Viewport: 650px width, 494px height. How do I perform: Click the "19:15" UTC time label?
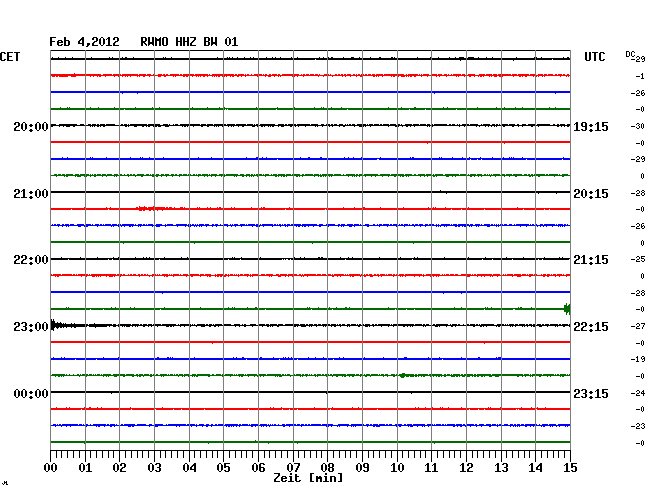pyautogui.click(x=591, y=126)
